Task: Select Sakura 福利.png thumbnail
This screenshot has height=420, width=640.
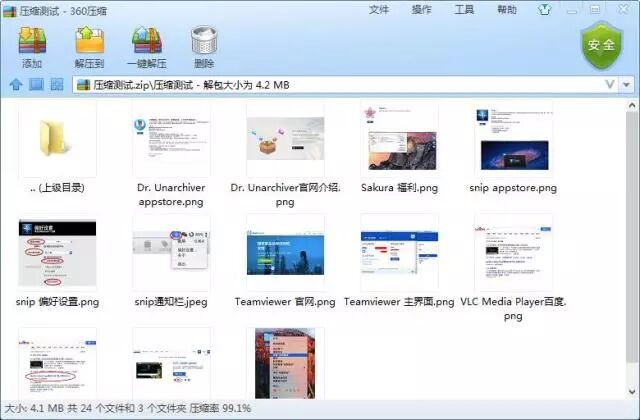Action: coord(400,139)
